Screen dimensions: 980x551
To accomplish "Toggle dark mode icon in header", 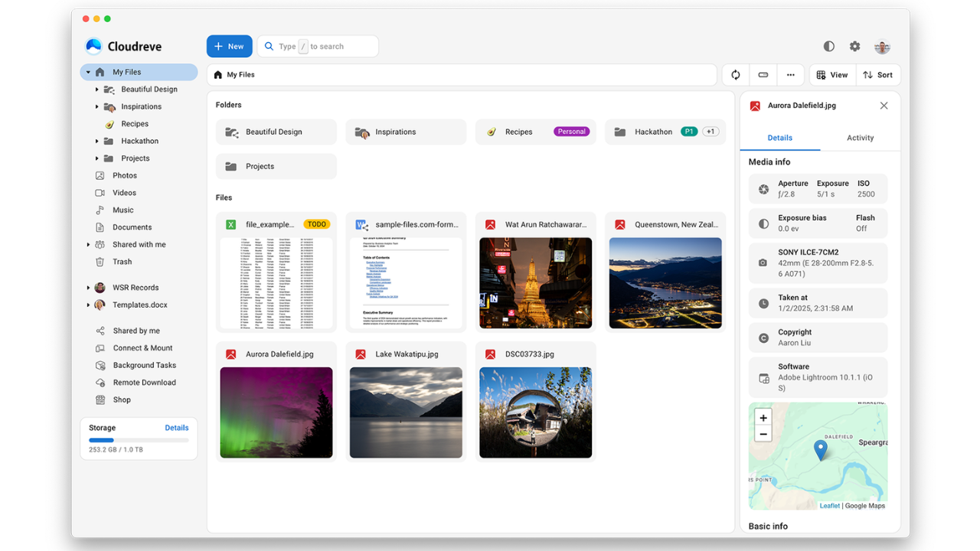I will tap(828, 47).
